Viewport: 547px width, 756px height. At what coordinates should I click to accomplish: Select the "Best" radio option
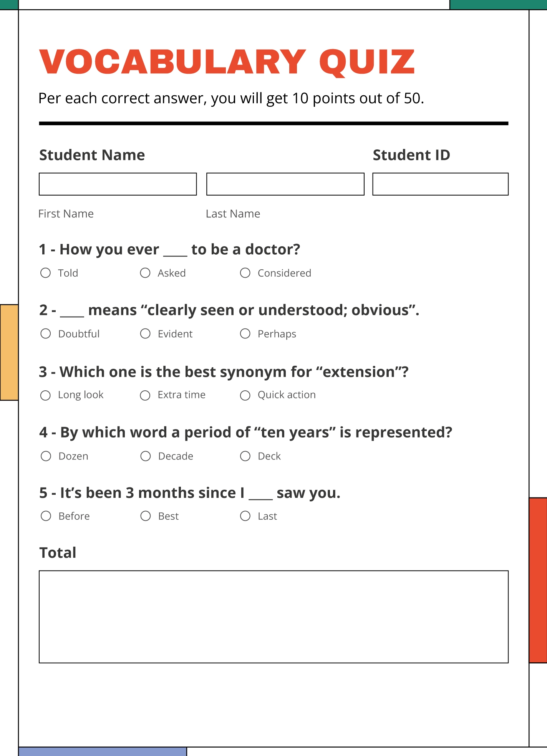coord(146,516)
